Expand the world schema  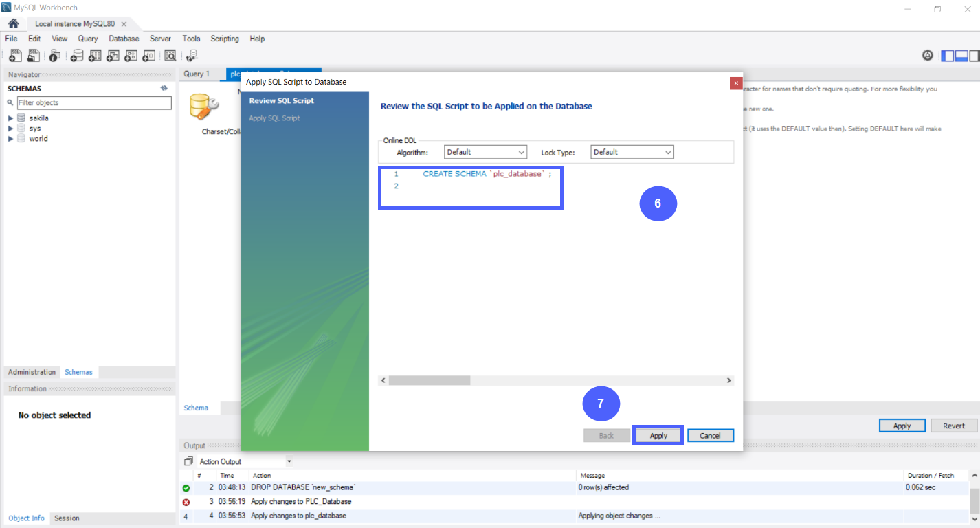11,139
